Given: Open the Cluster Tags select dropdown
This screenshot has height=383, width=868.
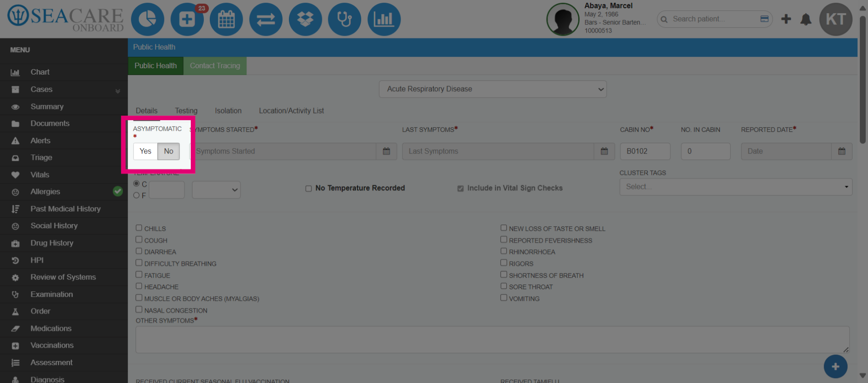Looking at the screenshot, I should click(x=736, y=187).
